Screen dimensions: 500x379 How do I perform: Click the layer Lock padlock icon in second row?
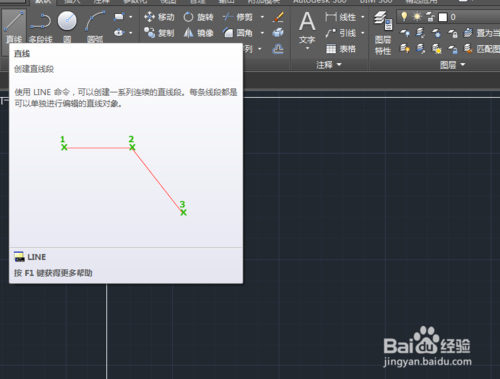click(x=452, y=33)
